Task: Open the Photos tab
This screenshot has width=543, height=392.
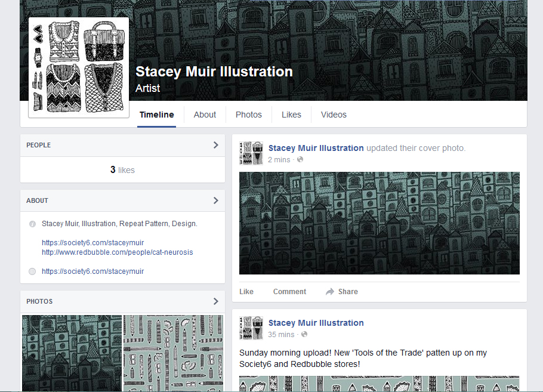Action: [249, 115]
